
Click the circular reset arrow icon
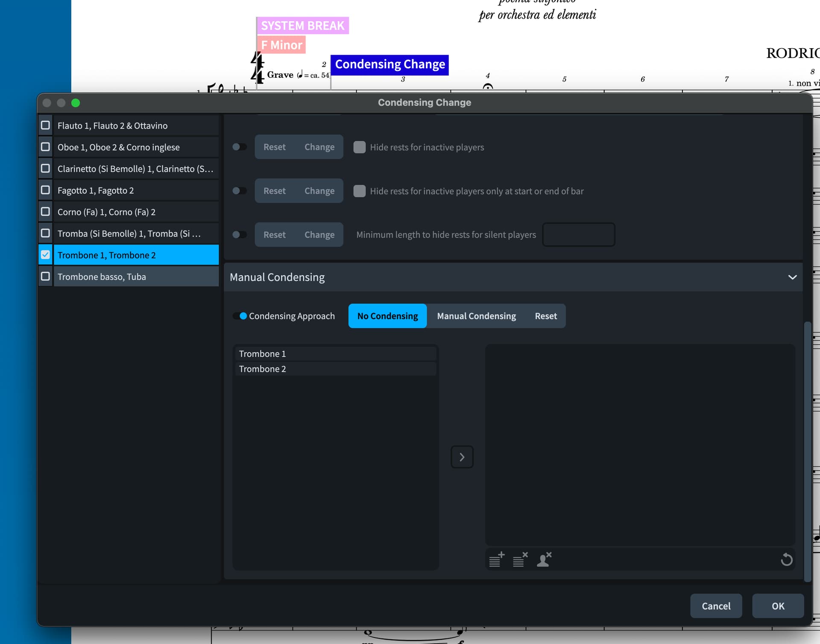tap(786, 559)
